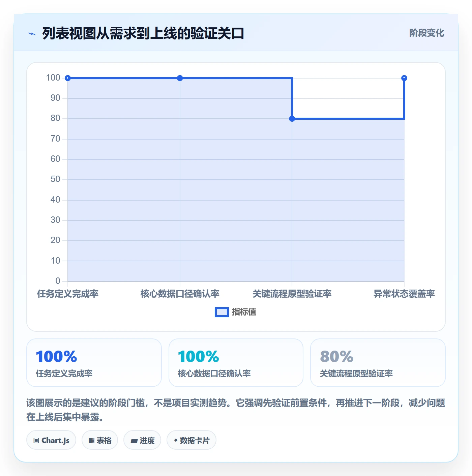This screenshot has width=472, height=476.
Task: Click the y-axis tick 30
Action: (x=55, y=220)
